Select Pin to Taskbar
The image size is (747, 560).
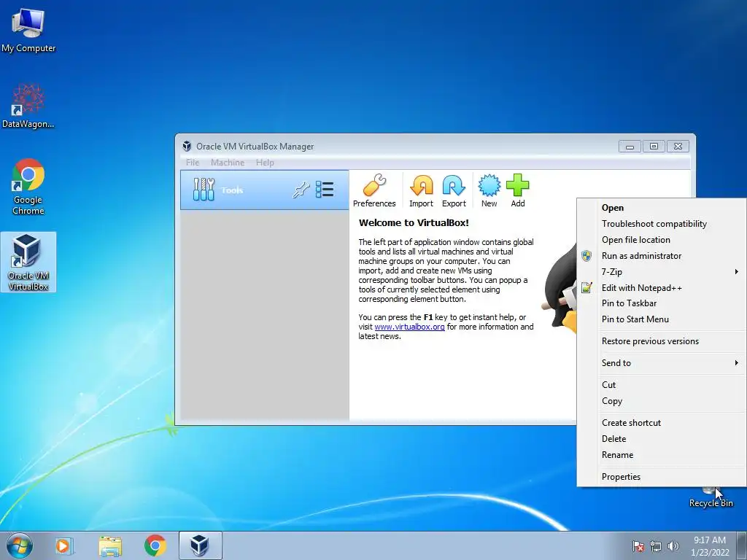click(662, 303)
